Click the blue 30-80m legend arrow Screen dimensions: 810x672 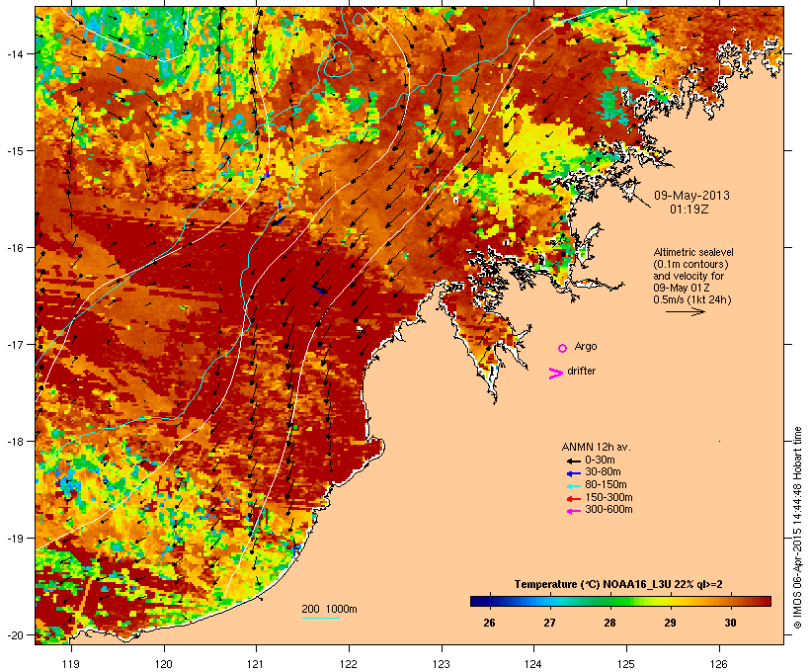pyautogui.click(x=573, y=473)
